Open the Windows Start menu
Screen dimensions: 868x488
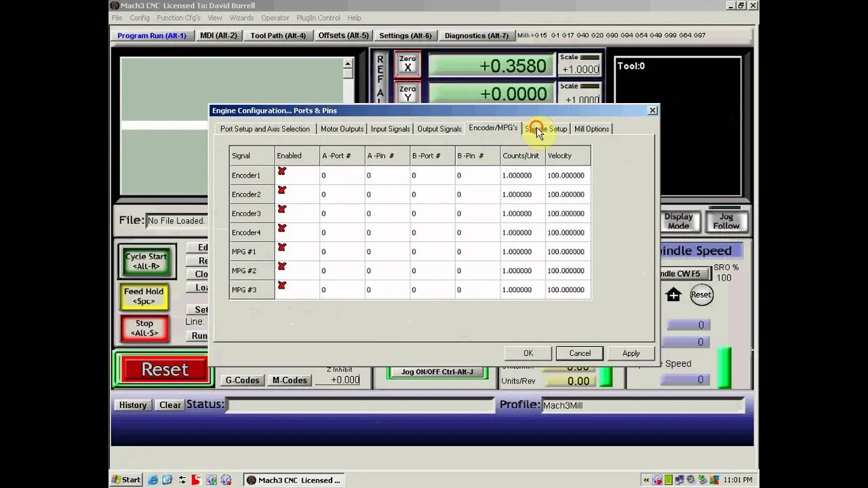(127, 480)
